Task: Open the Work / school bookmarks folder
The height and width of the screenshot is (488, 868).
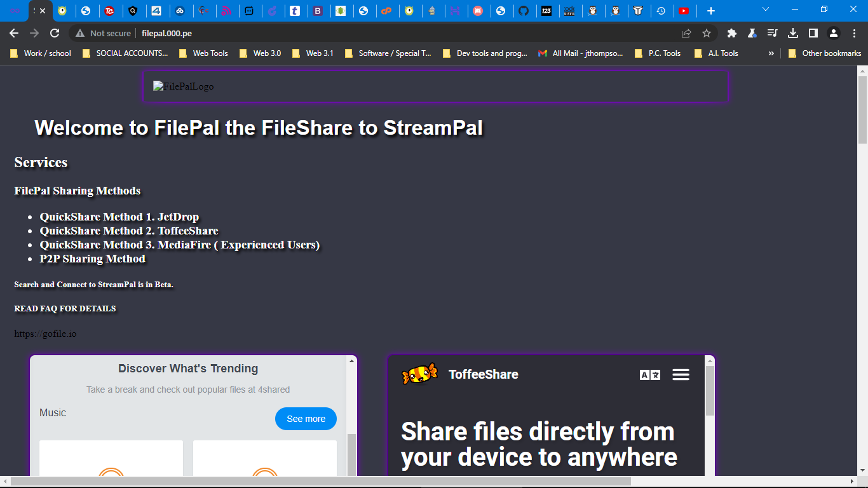Action: [41, 53]
